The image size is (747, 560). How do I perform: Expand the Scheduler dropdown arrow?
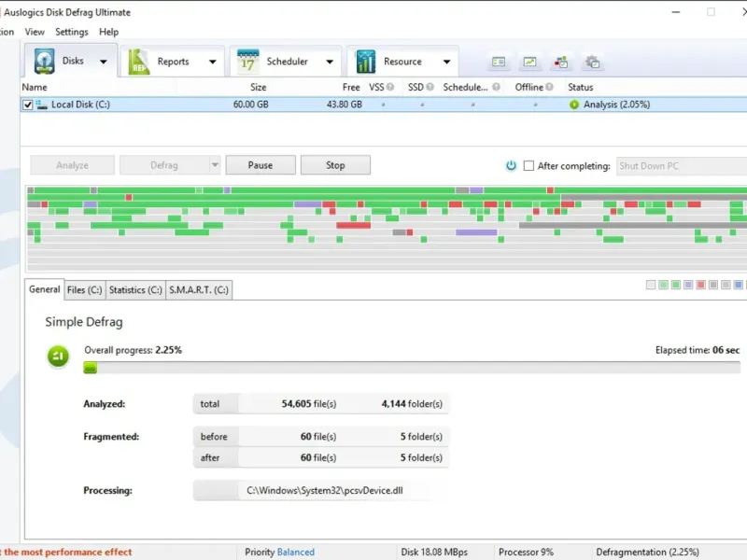tap(330, 62)
